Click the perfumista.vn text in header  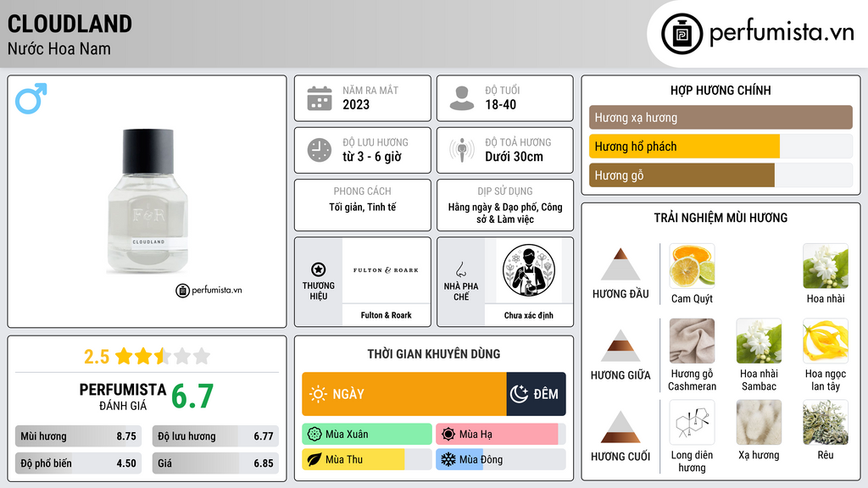click(782, 32)
